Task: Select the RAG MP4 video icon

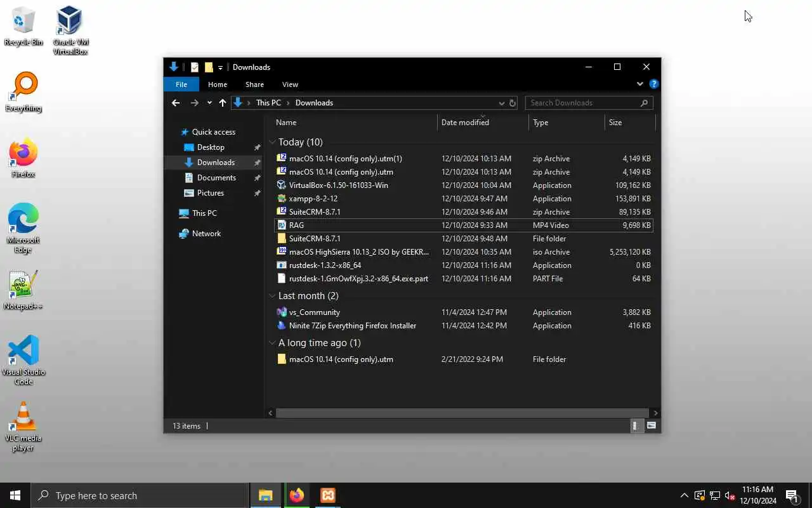Action: [282, 225]
